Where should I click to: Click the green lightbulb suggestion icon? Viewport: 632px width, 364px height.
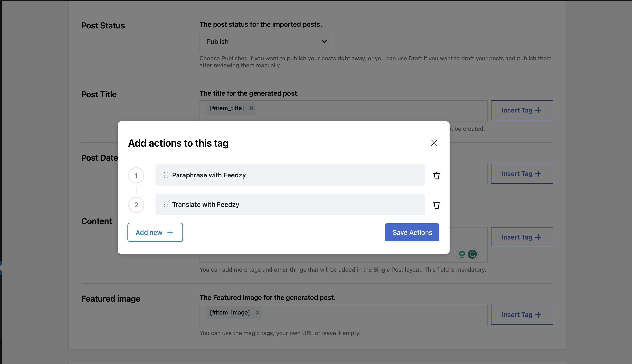click(x=462, y=254)
